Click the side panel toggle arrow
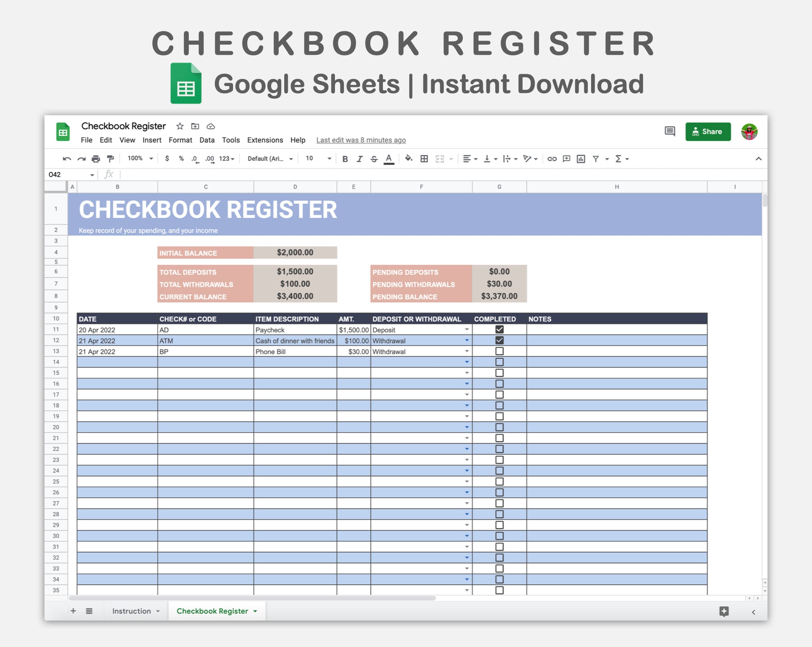 [754, 612]
